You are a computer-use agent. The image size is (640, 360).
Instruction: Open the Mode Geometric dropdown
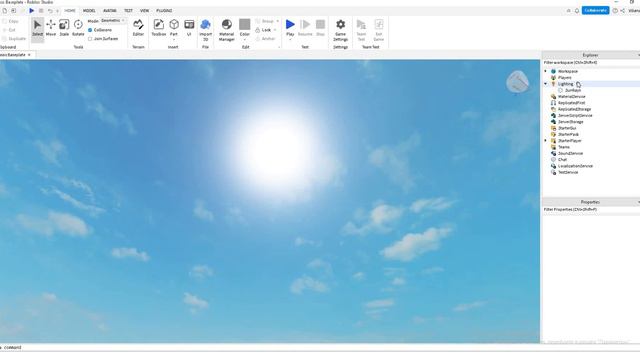113,20
